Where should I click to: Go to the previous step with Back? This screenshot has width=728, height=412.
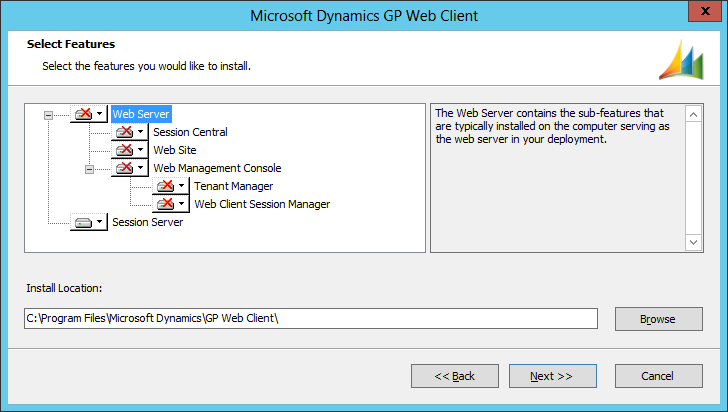pos(454,376)
